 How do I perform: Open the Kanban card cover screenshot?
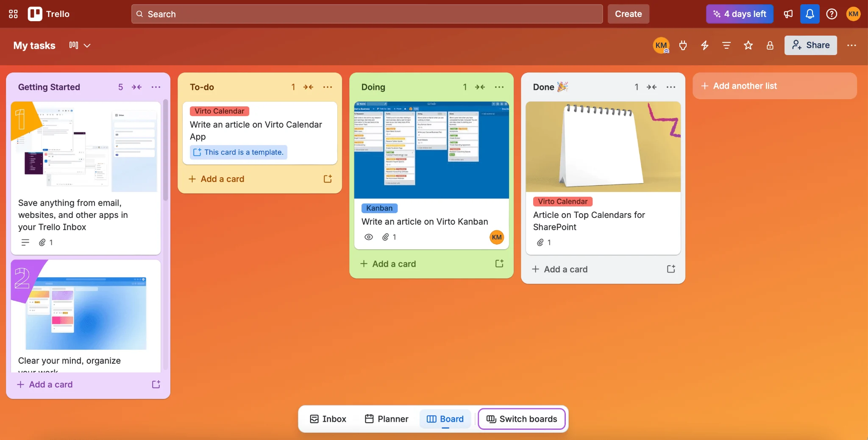coord(431,150)
